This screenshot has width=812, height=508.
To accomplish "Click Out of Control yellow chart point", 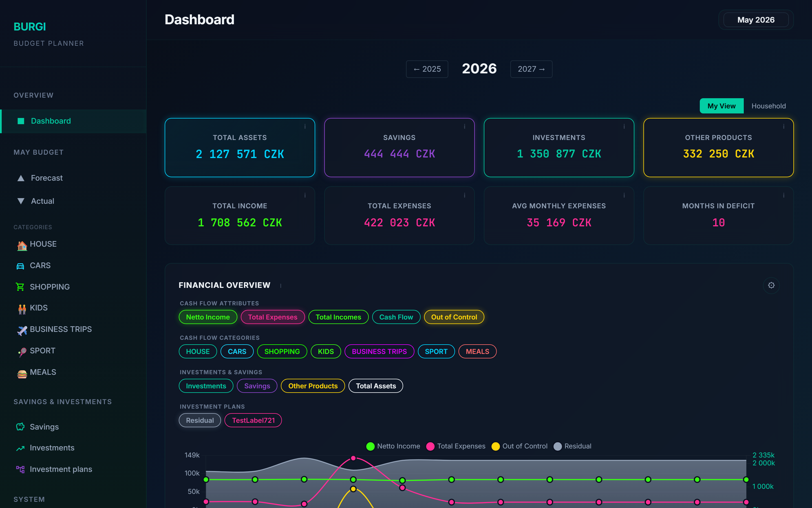I will (x=353, y=489).
